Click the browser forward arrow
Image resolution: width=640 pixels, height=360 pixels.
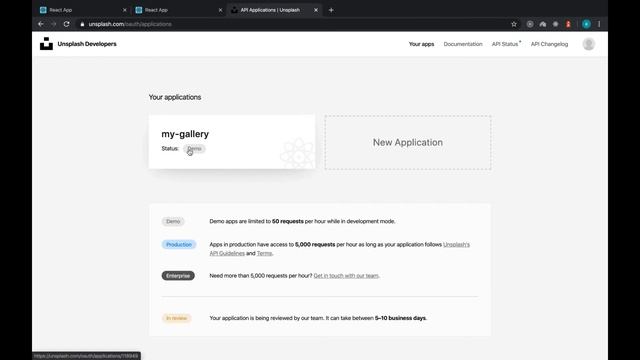pos(53,24)
